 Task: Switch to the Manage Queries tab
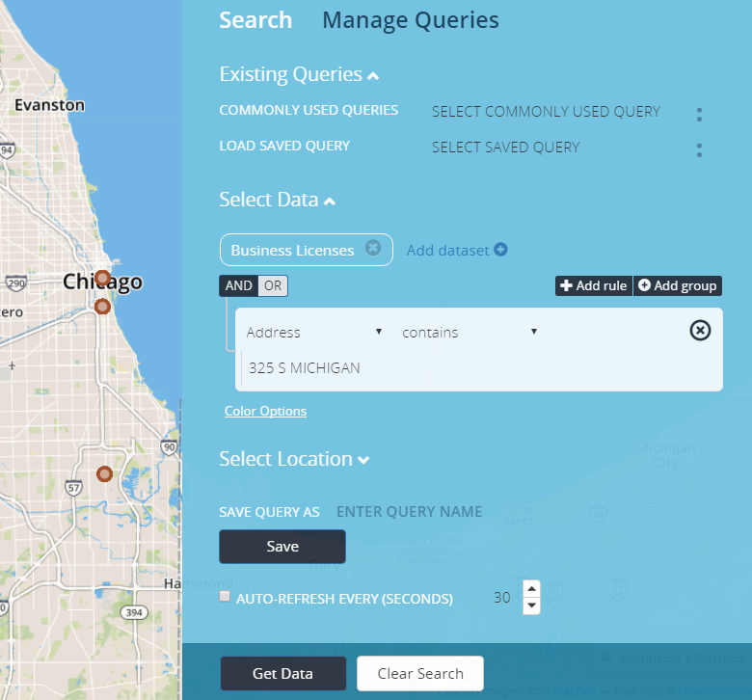410,20
